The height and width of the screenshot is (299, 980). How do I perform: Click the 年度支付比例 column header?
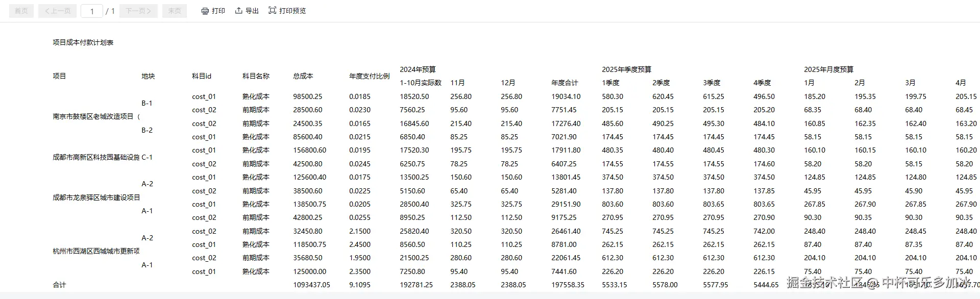[x=370, y=76]
